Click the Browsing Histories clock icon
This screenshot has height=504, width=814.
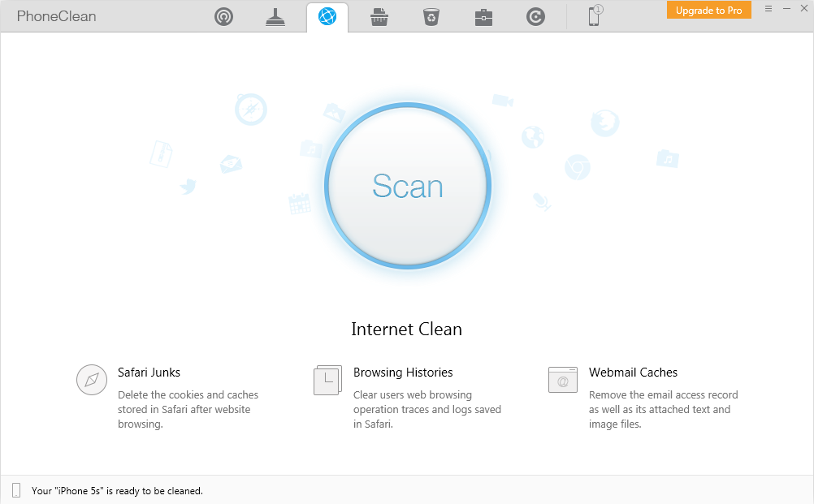coord(327,380)
